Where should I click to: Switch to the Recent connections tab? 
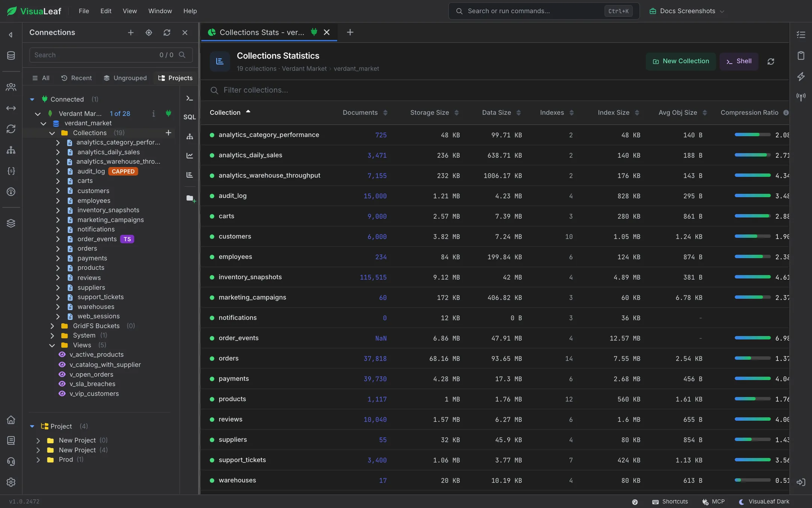click(x=76, y=78)
